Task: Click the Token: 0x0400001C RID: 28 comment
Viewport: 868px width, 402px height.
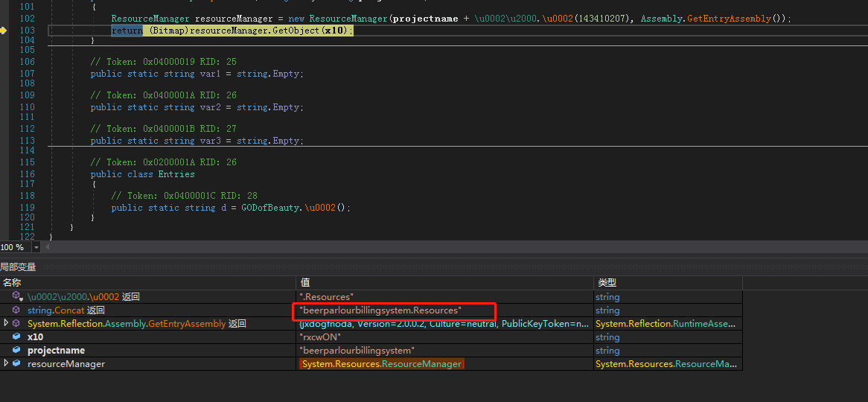Action: (x=185, y=196)
